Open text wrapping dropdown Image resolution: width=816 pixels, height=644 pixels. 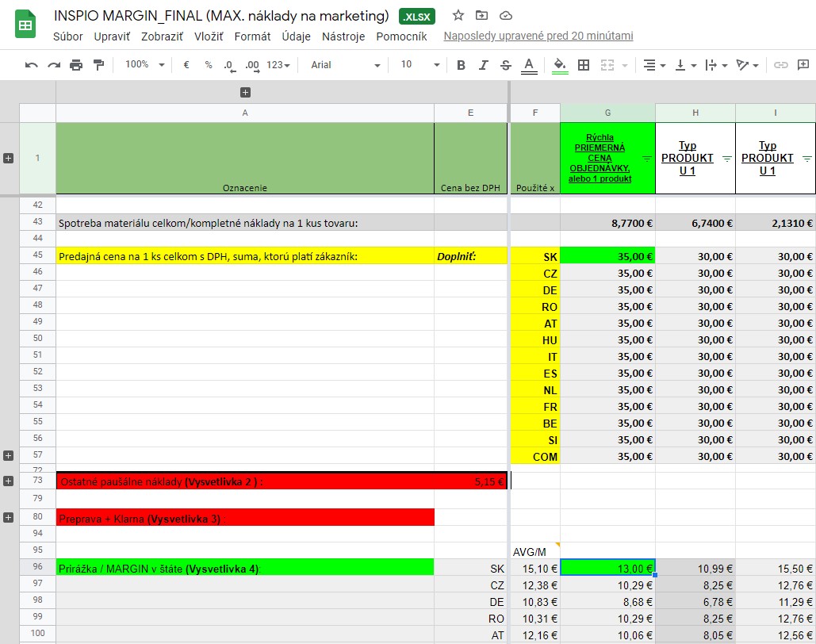click(716, 65)
